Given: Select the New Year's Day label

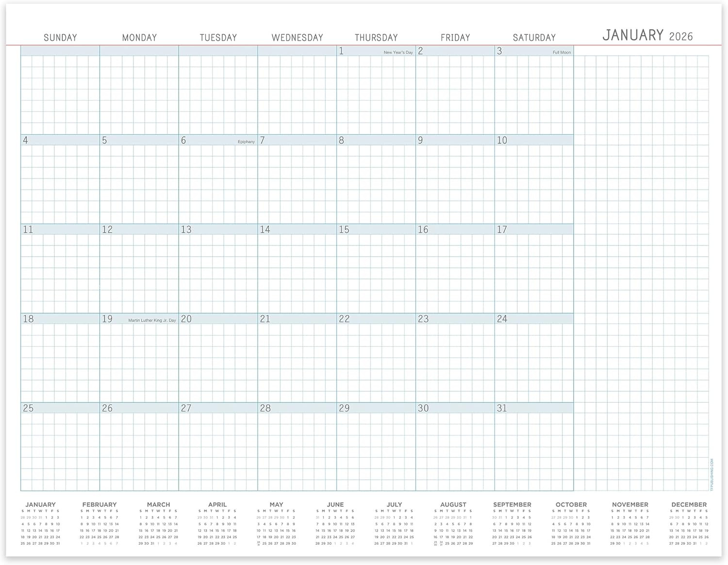Looking at the screenshot, I should click(398, 52).
